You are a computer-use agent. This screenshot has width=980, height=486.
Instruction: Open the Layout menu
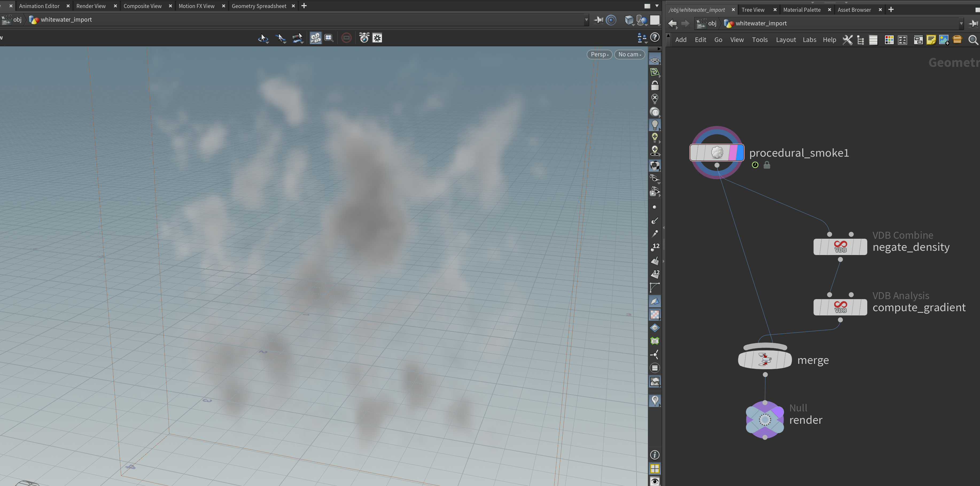(x=785, y=40)
